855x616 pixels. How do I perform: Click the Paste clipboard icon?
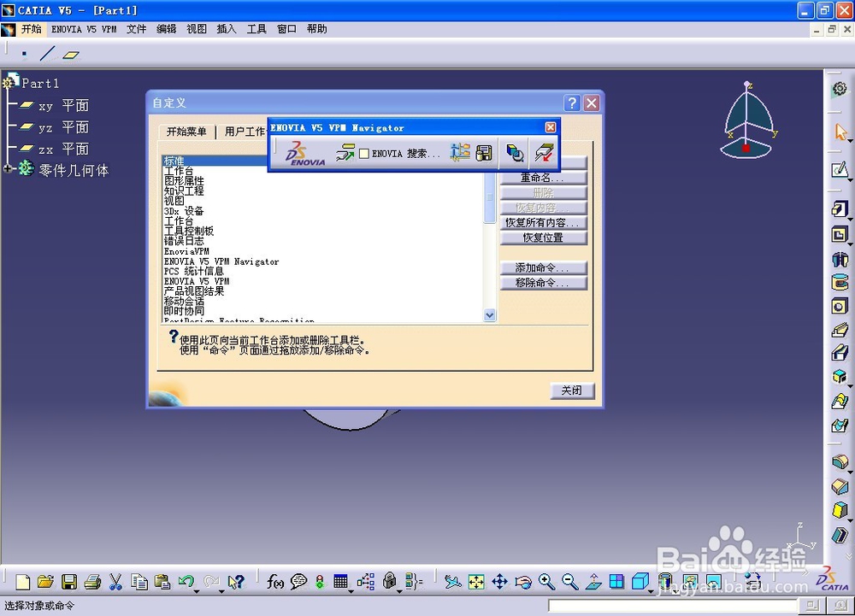[x=162, y=582]
